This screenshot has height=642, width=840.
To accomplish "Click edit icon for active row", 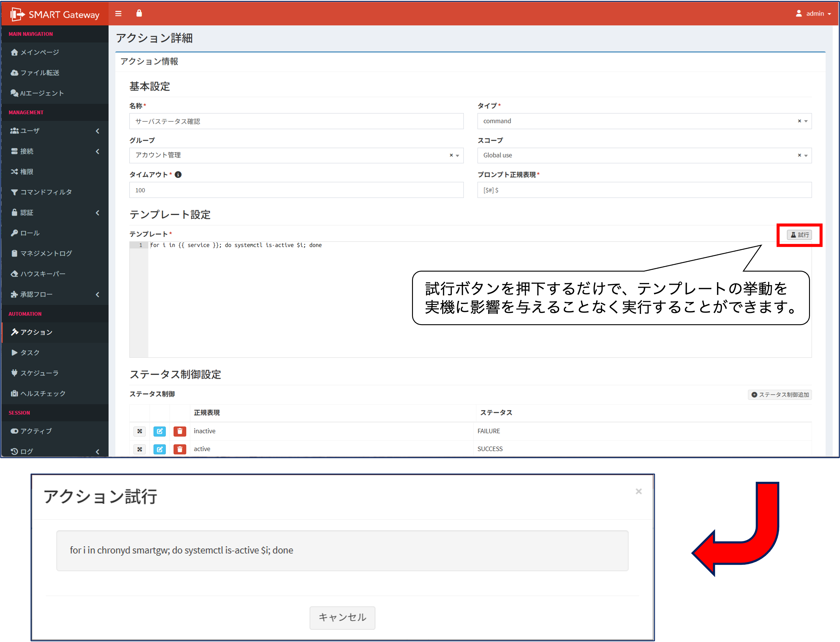I will point(159,449).
